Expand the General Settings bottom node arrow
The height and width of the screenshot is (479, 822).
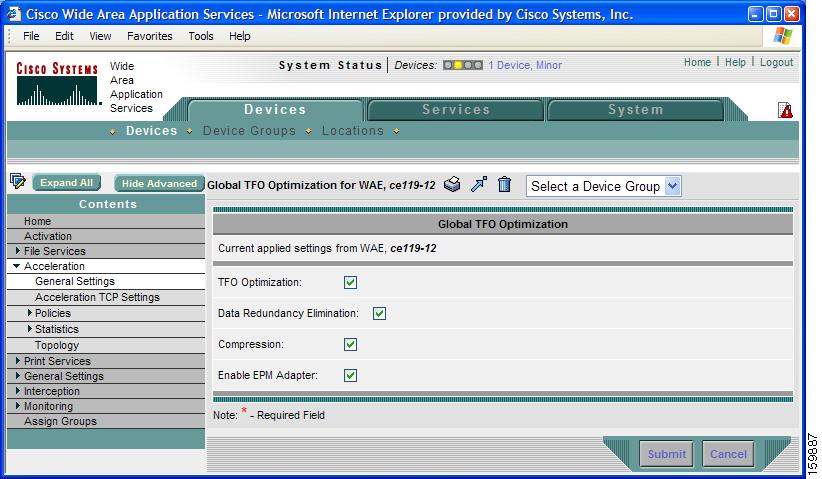(18, 375)
